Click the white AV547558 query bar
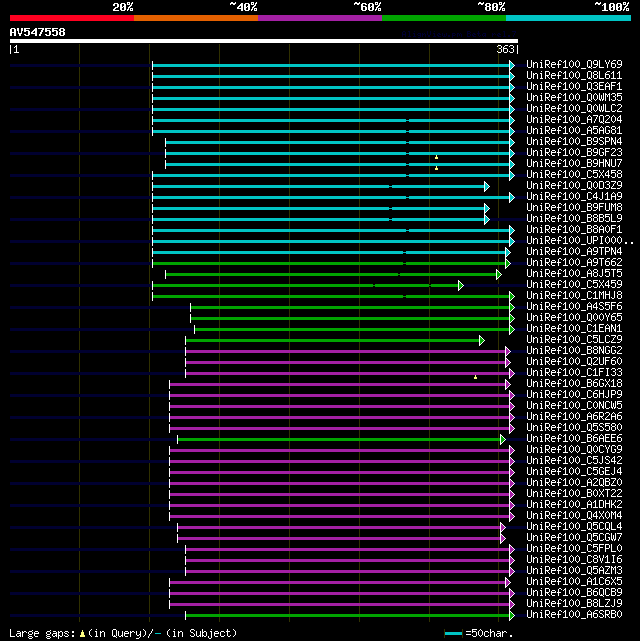Screen dimensions: 640x641 pos(264,41)
